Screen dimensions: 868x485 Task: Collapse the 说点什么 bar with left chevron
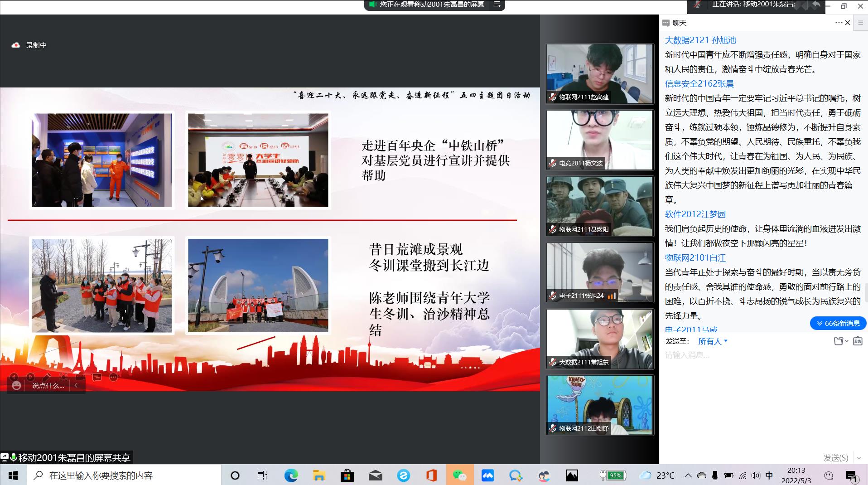point(76,386)
